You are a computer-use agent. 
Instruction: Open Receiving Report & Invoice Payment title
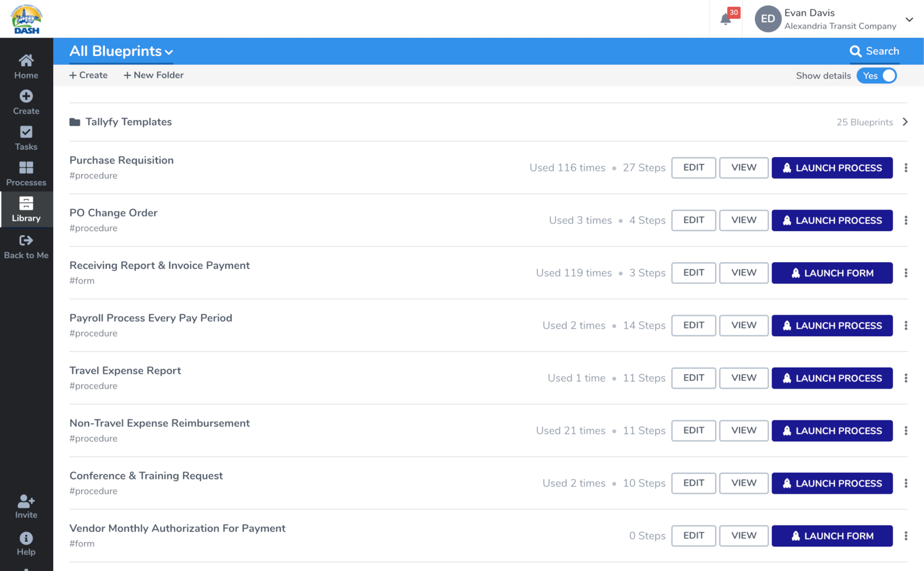[159, 265]
